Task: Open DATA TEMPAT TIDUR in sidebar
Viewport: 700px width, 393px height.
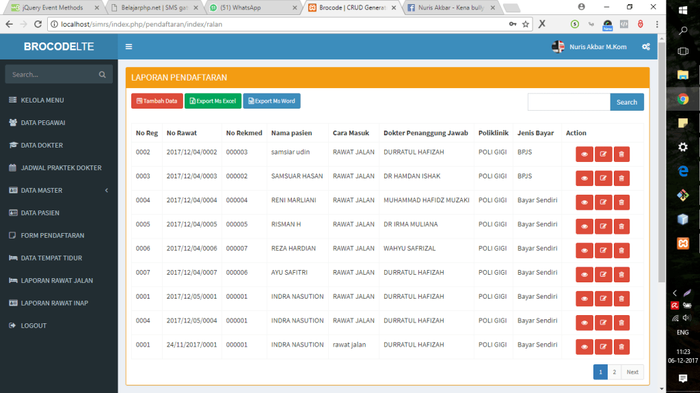Action: 59,258
